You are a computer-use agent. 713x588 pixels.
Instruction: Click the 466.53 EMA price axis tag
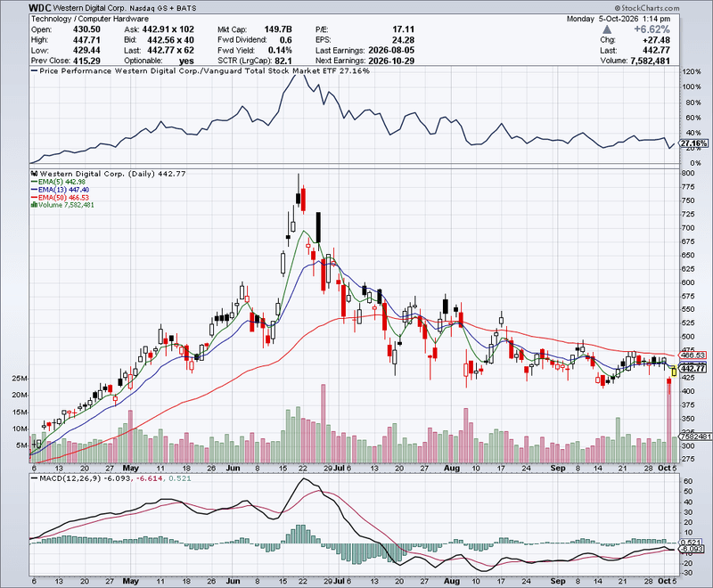(x=693, y=355)
